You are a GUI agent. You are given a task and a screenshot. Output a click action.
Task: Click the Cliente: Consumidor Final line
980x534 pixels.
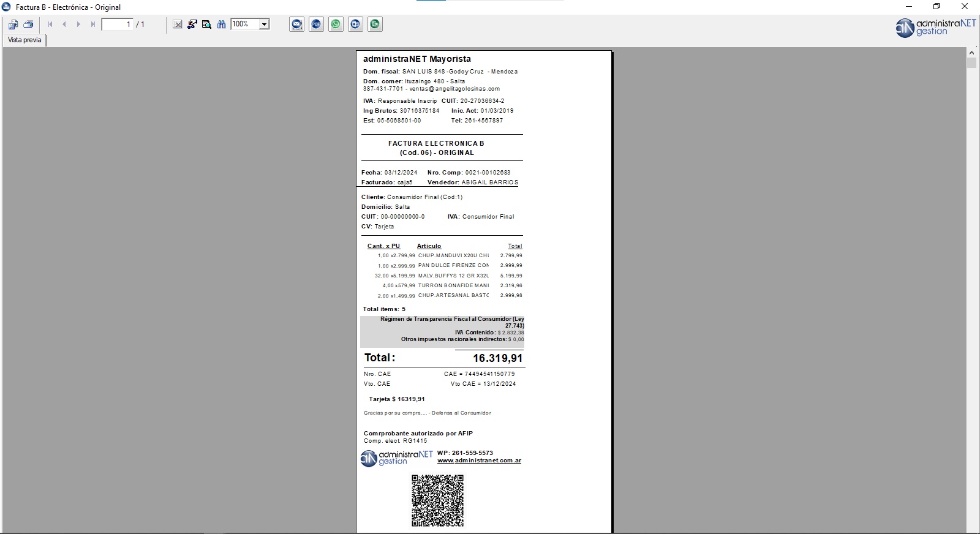click(412, 197)
